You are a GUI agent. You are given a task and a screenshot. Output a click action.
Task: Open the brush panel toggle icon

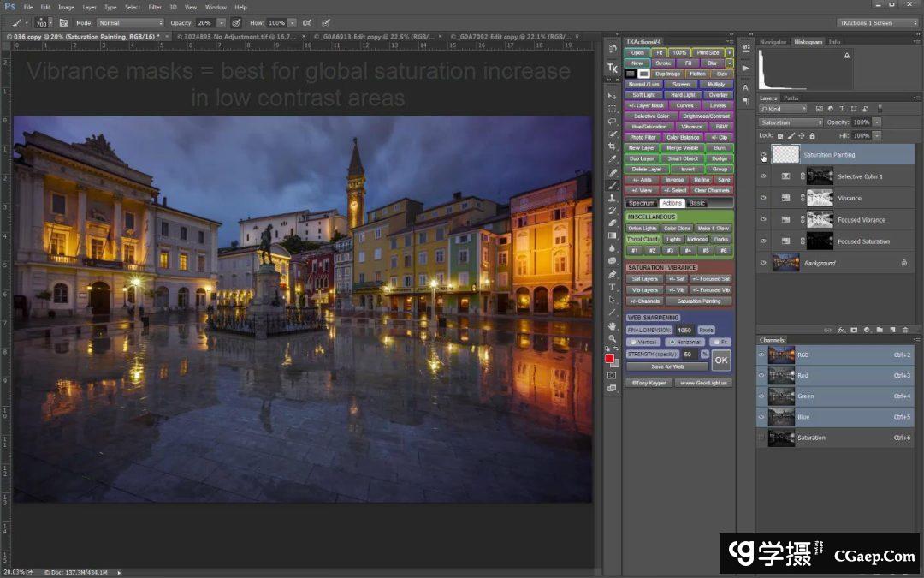tap(62, 23)
